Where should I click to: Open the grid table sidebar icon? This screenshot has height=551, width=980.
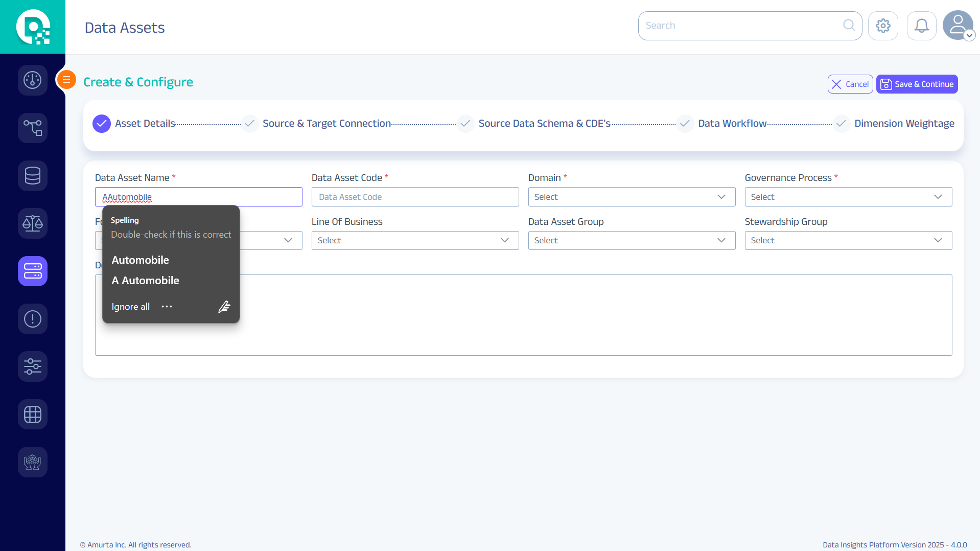point(32,414)
